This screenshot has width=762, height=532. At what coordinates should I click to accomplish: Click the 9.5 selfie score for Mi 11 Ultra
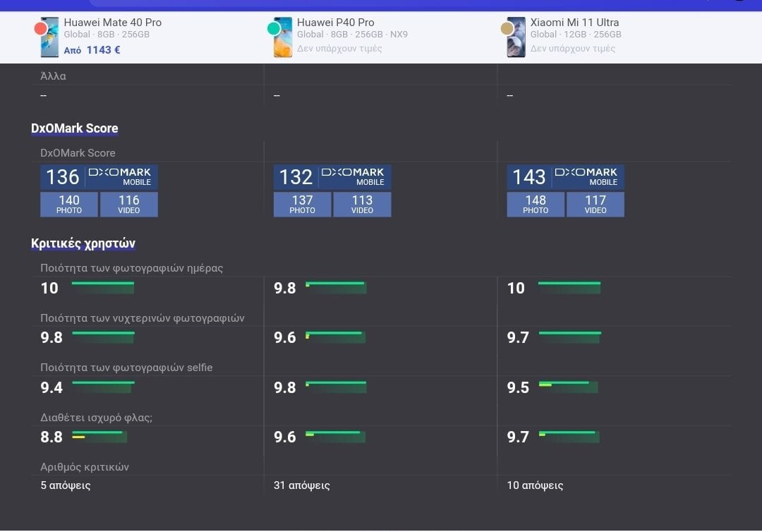[518, 387]
